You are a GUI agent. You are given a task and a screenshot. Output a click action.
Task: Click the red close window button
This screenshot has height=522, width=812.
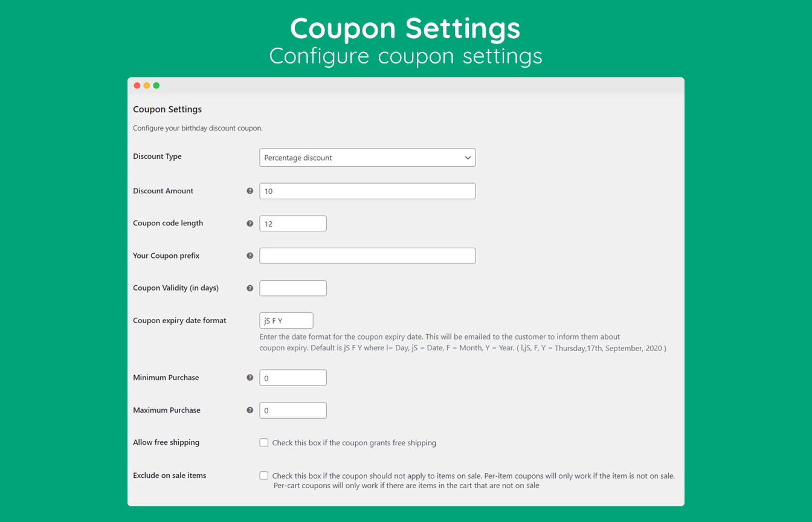pyautogui.click(x=137, y=86)
